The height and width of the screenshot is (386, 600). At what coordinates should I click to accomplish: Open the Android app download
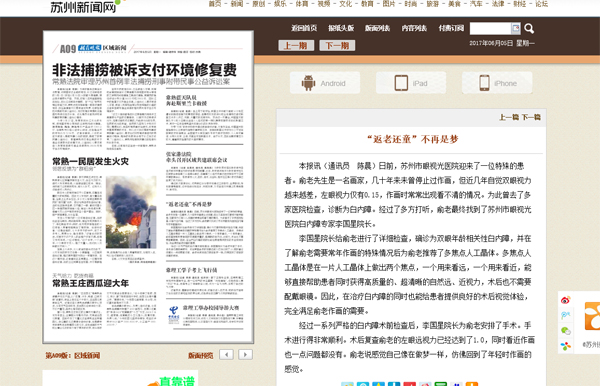pos(325,83)
